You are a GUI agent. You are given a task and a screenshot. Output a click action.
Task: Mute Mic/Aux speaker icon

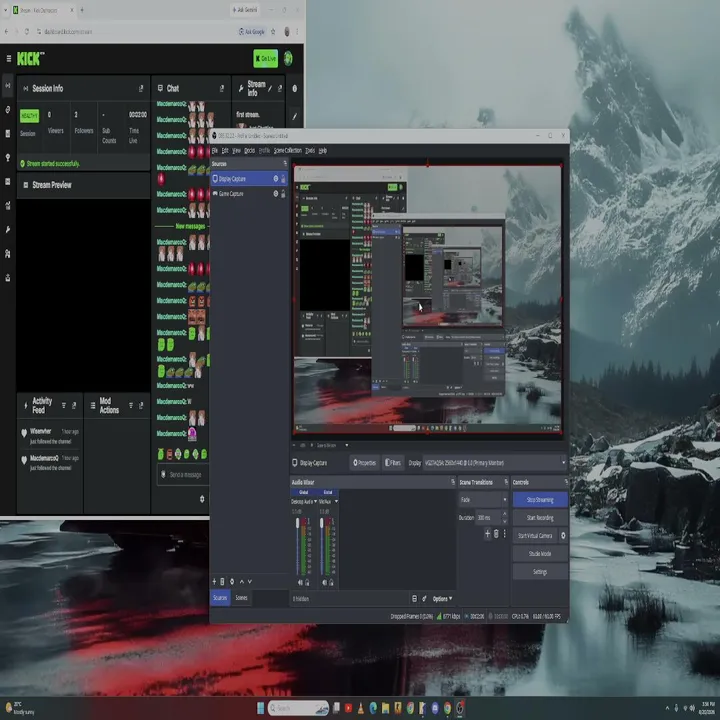tap(324, 582)
